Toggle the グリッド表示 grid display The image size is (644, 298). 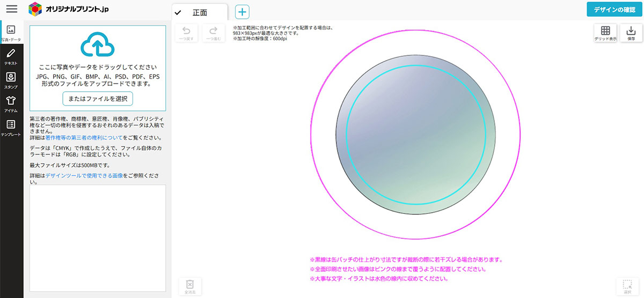(605, 33)
